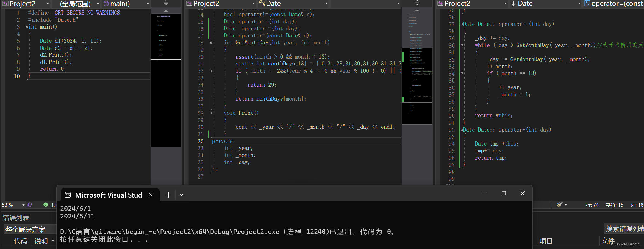This screenshot has width=644, height=249.
Task: Open the Project2 dropdown in the middle pane
Action: click(x=253, y=4)
